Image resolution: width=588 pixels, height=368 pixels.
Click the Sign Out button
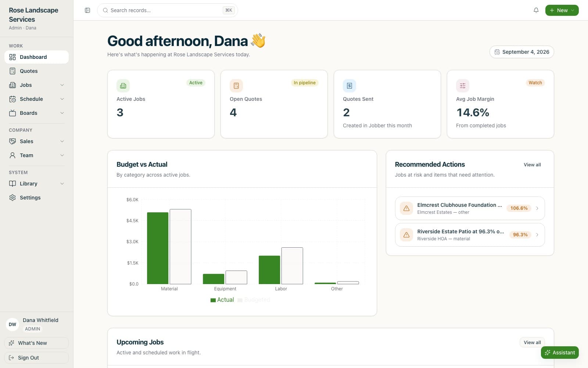point(36,358)
